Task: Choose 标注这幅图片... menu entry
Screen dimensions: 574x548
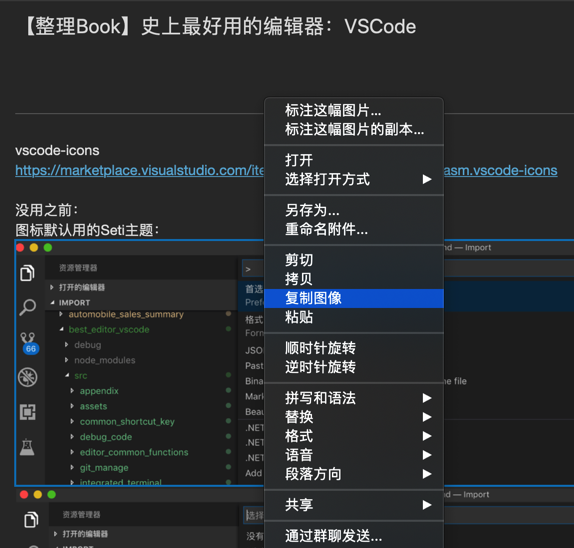Action: pos(354,110)
